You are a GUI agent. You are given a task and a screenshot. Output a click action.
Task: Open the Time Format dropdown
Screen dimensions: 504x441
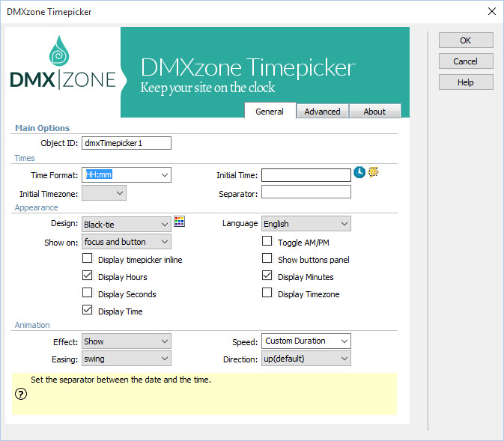click(127, 175)
